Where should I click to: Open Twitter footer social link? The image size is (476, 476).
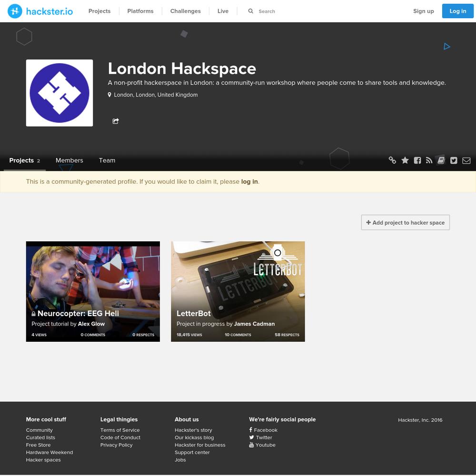261,437
